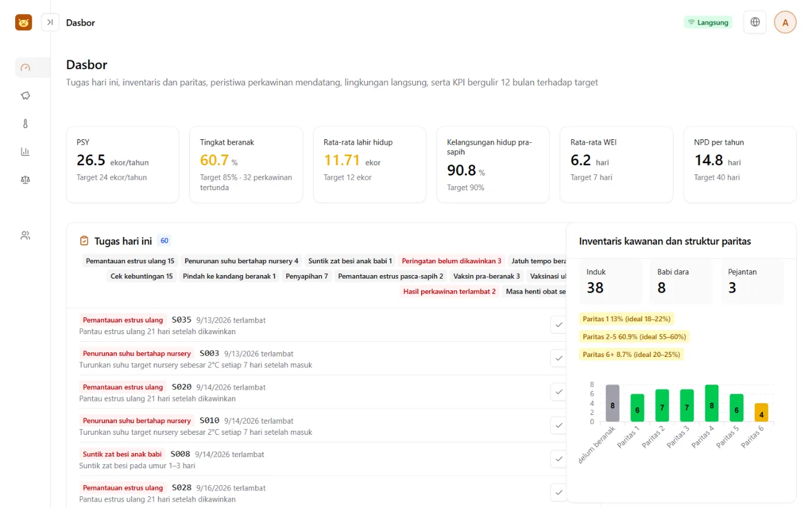Click the Langsung live status badge

tap(708, 22)
